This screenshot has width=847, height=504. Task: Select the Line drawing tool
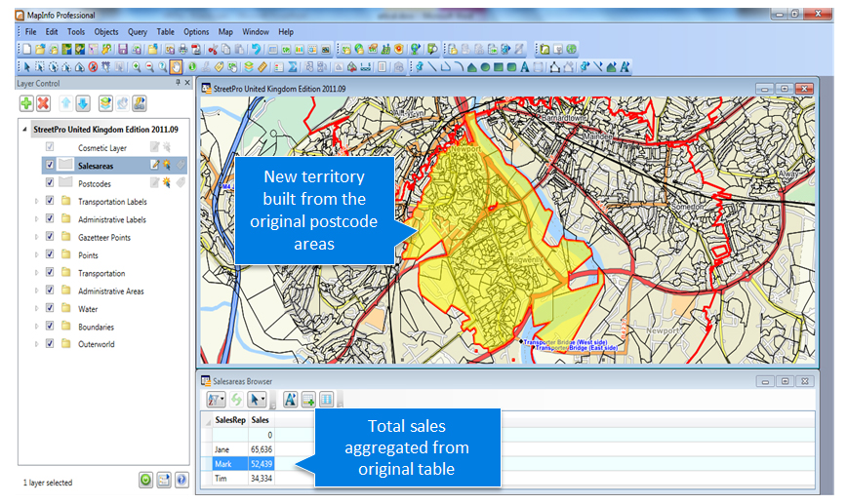point(432,67)
